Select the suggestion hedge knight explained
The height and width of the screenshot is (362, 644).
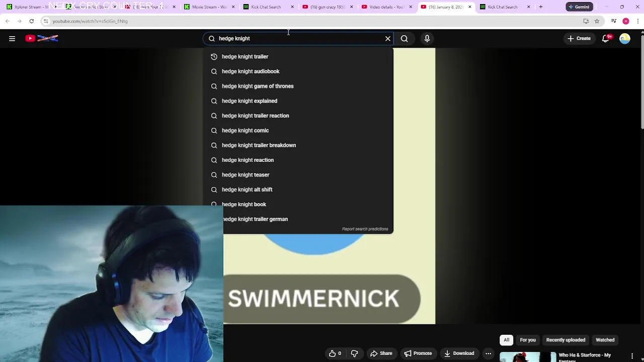298,101
